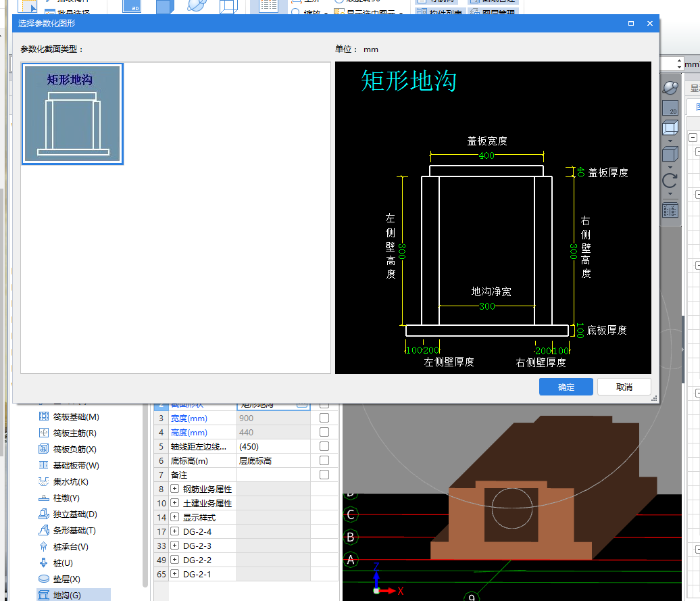The image size is (700, 601).
Task: Expand 土建业务属性 property group
Action: tap(174, 503)
